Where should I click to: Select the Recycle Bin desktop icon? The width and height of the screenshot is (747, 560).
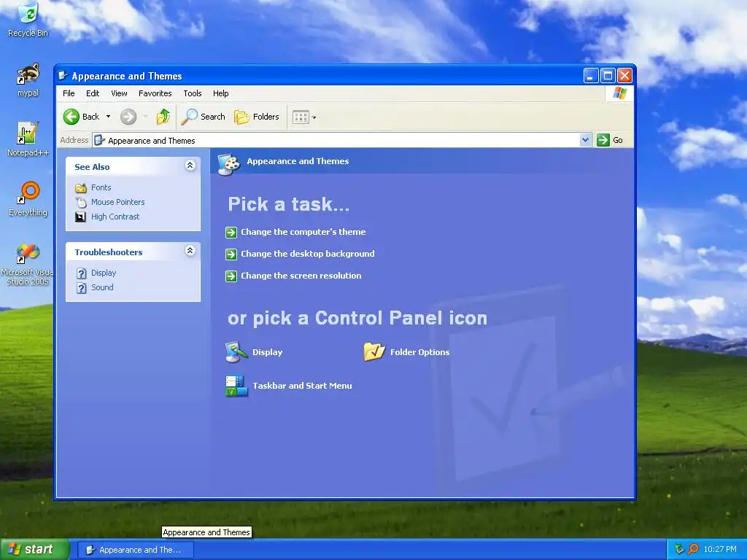(28, 20)
